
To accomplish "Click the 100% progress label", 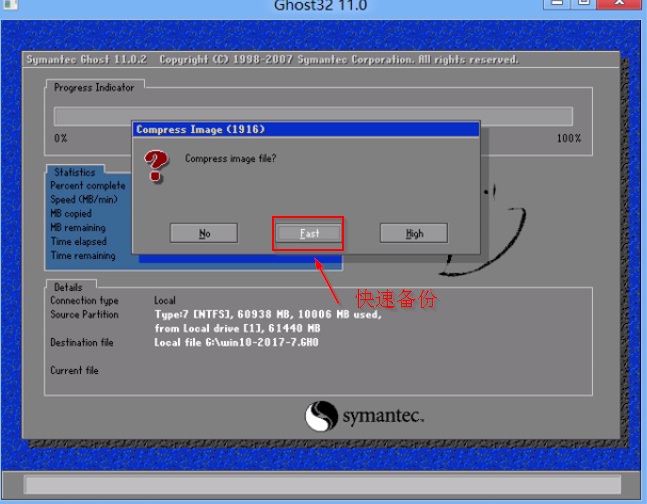I will [569, 138].
